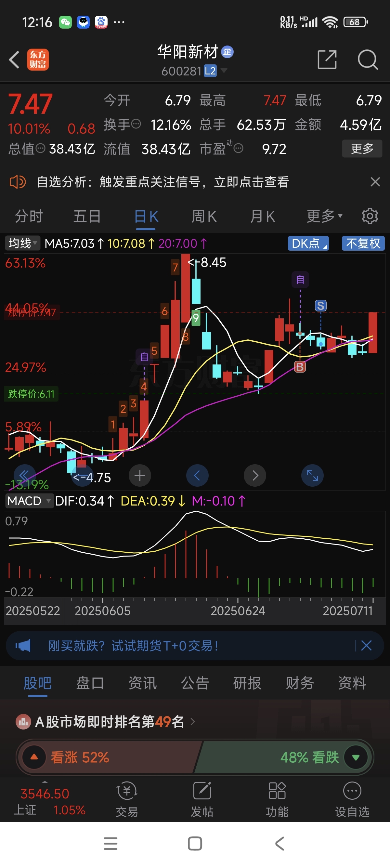Tap the info icon next to 总值
Viewport: 390px width, 868px height.
click(40, 148)
